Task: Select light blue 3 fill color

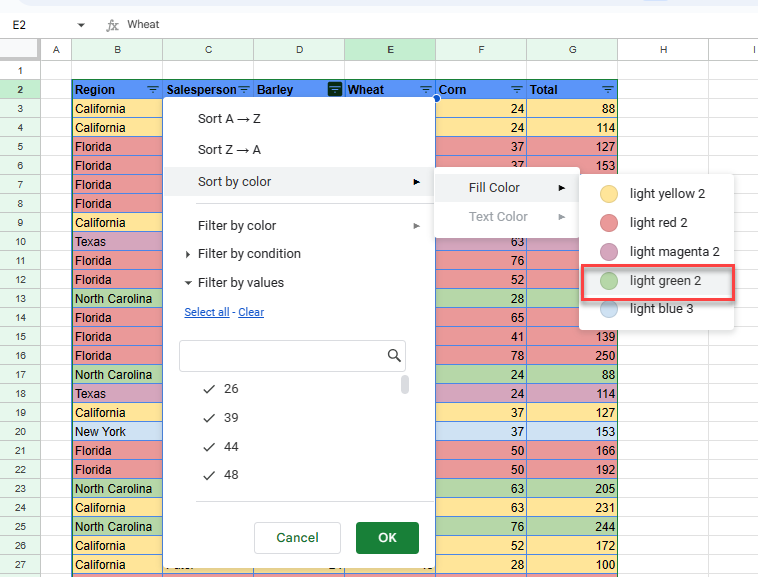Action: [656, 309]
